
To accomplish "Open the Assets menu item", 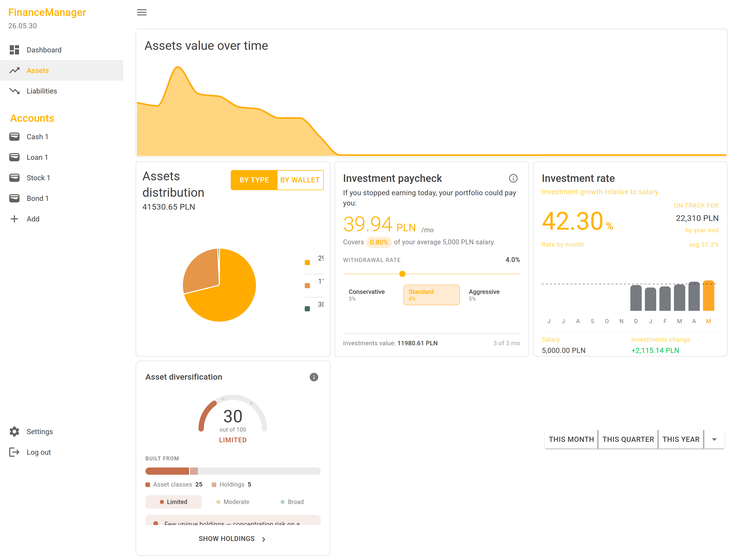I will click(62, 70).
